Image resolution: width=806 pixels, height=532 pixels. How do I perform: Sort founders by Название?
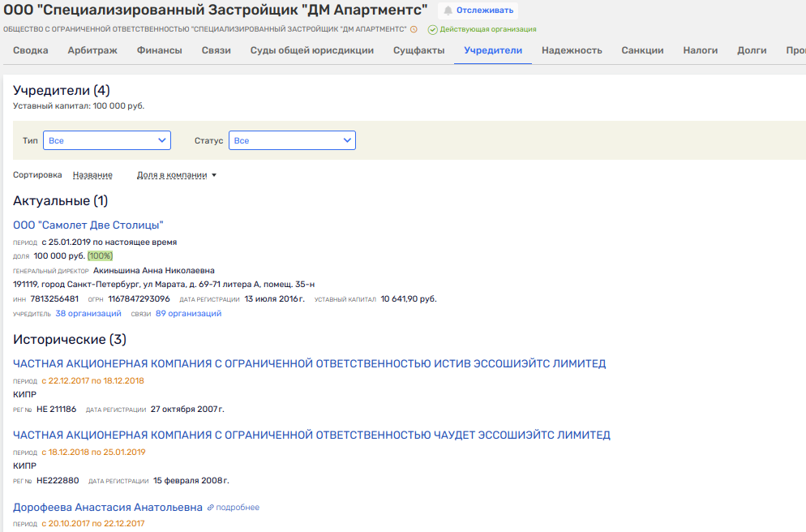(92, 175)
